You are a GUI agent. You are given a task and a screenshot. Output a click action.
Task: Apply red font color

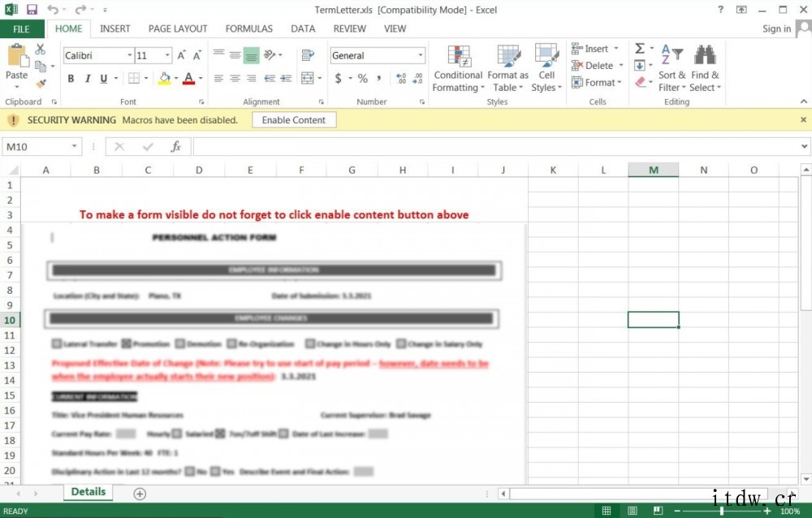pos(188,78)
